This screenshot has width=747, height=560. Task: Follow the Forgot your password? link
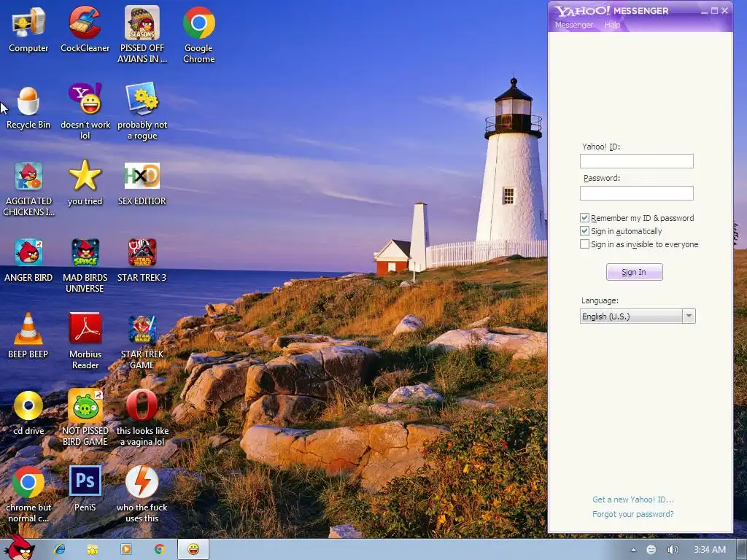[x=632, y=514]
